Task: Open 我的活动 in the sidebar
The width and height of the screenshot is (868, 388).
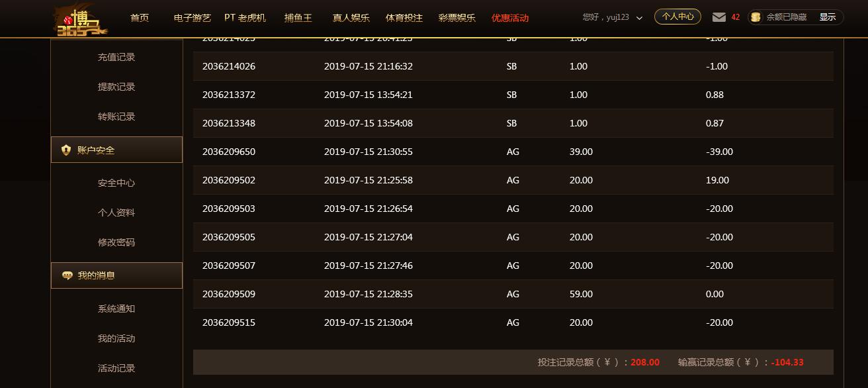Action: pos(116,338)
